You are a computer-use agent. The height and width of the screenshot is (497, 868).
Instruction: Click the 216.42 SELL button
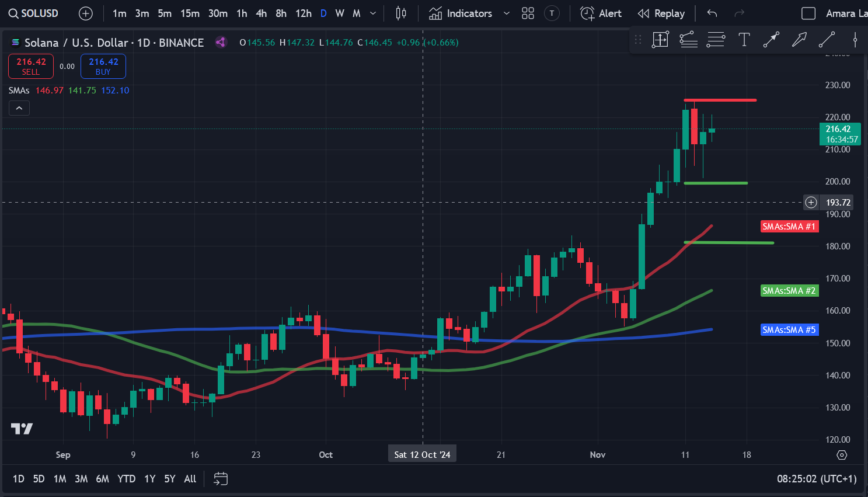click(31, 66)
